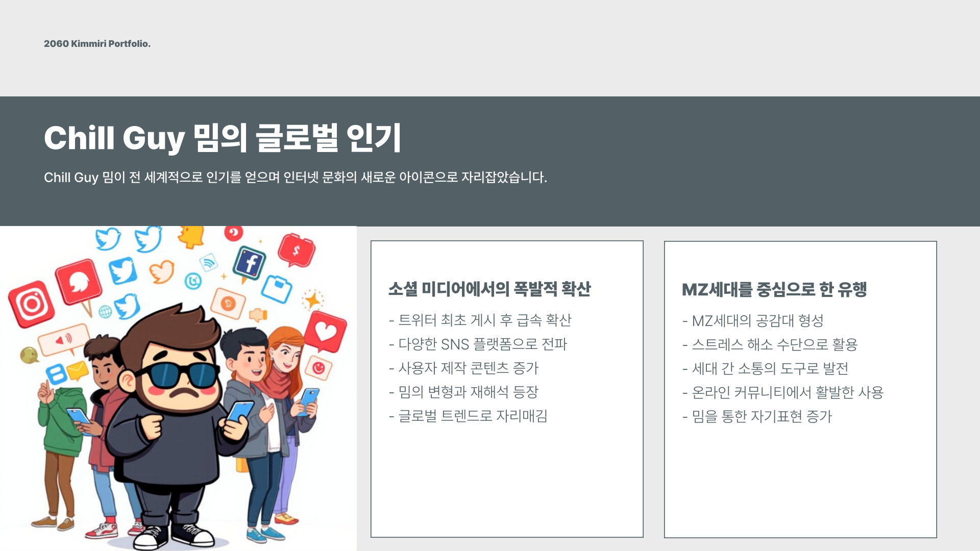Image resolution: width=980 pixels, height=551 pixels.
Task: Click the speaker volume chat bubble icon
Action: pos(63,340)
